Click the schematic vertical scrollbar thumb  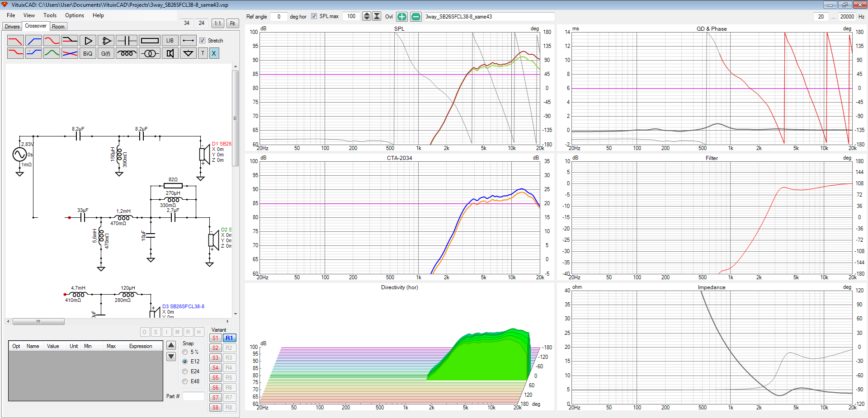click(236, 118)
